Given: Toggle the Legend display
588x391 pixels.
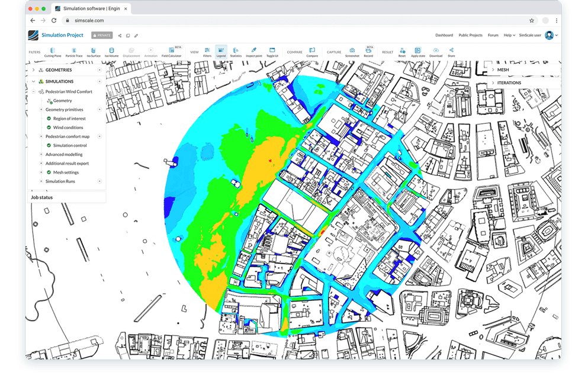Looking at the screenshot, I should 220,51.
